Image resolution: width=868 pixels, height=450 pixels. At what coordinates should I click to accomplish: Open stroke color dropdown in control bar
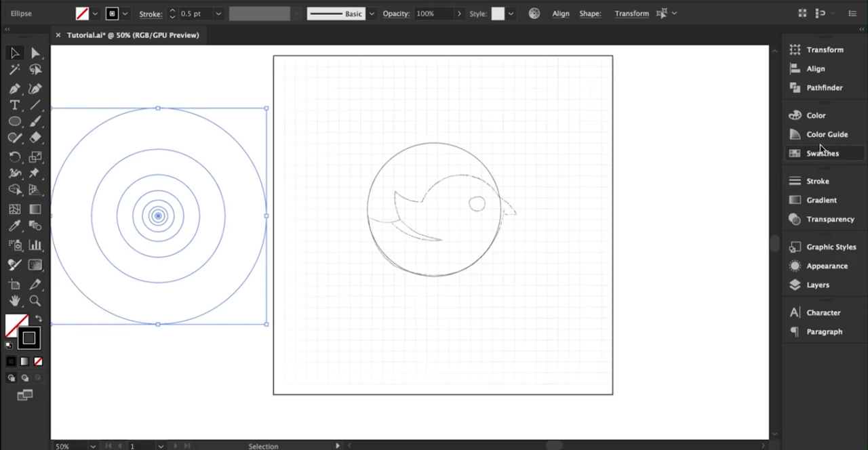pyautogui.click(x=125, y=14)
